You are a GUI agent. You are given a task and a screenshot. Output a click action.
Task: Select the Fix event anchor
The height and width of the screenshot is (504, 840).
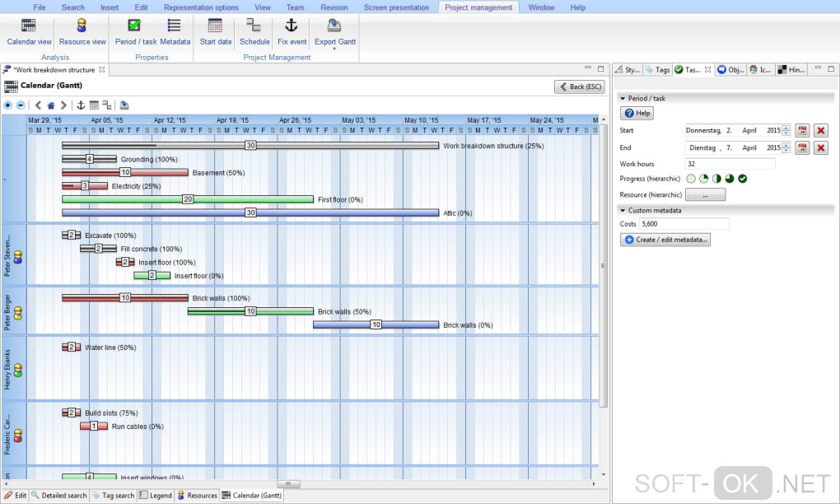click(292, 32)
